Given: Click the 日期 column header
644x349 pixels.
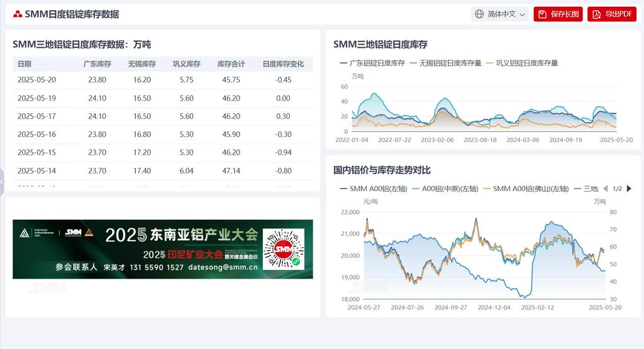Looking at the screenshot, I should (25, 64).
